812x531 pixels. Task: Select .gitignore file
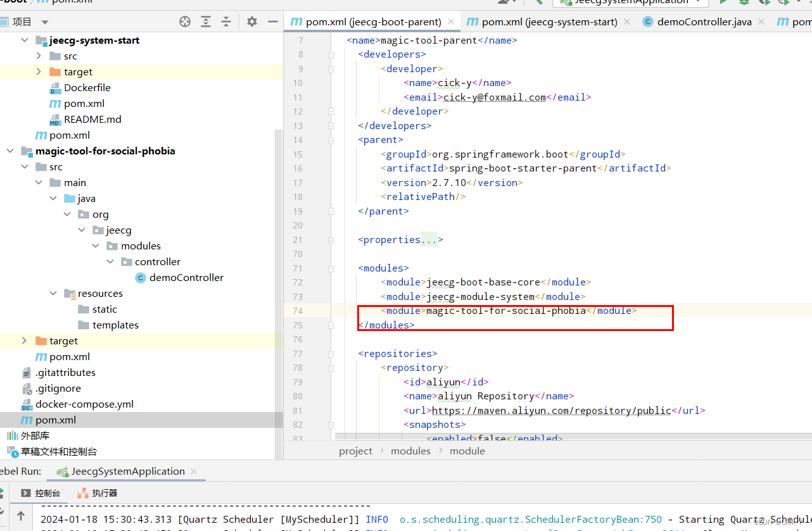click(x=58, y=388)
